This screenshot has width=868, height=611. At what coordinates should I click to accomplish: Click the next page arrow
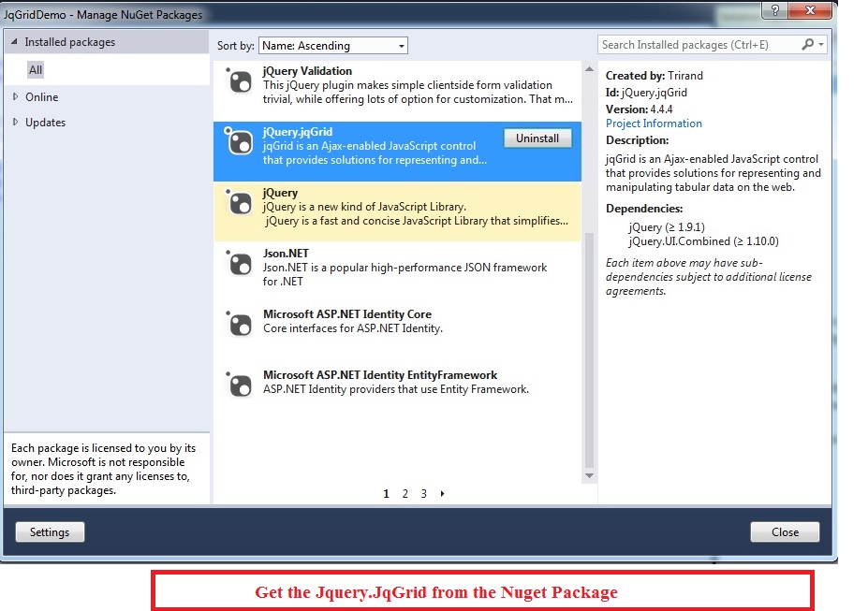tap(442, 494)
